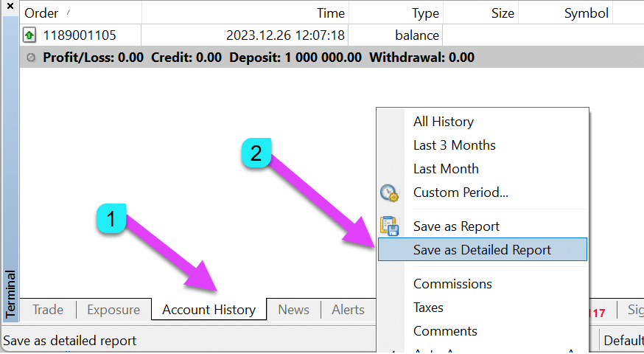
Task: Sort by the Order column header
Action: 41,13
